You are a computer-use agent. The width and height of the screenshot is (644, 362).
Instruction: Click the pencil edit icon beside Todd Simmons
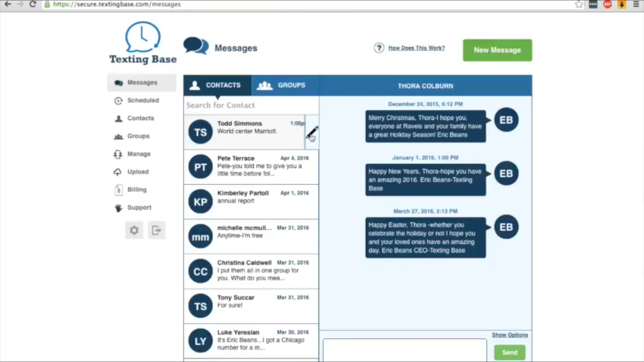coord(312,132)
